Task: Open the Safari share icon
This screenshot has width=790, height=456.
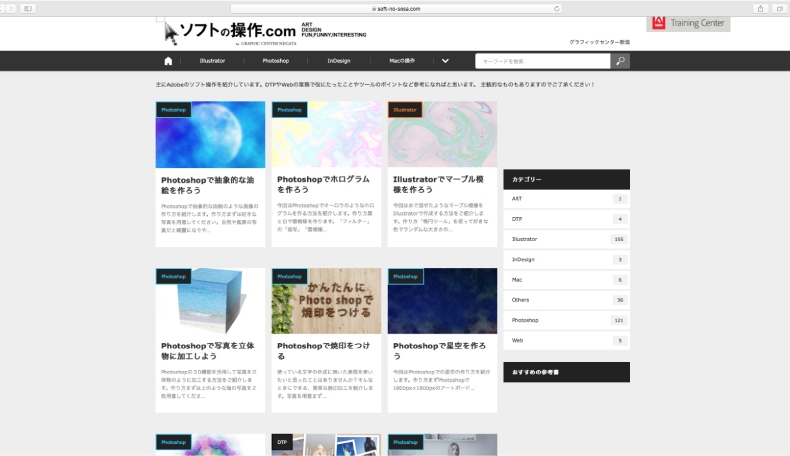Action: click(x=760, y=9)
